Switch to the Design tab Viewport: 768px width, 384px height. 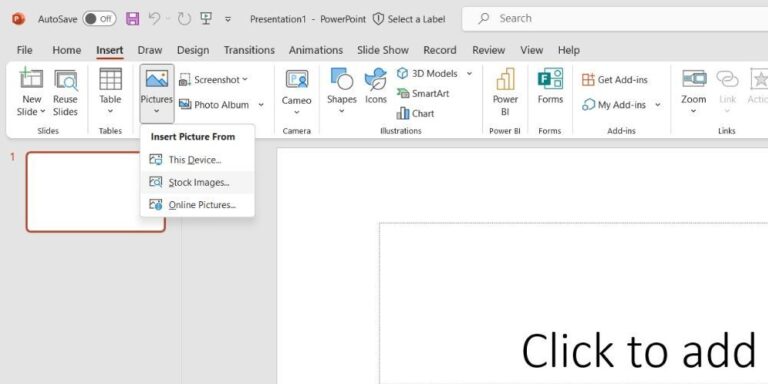click(x=193, y=50)
